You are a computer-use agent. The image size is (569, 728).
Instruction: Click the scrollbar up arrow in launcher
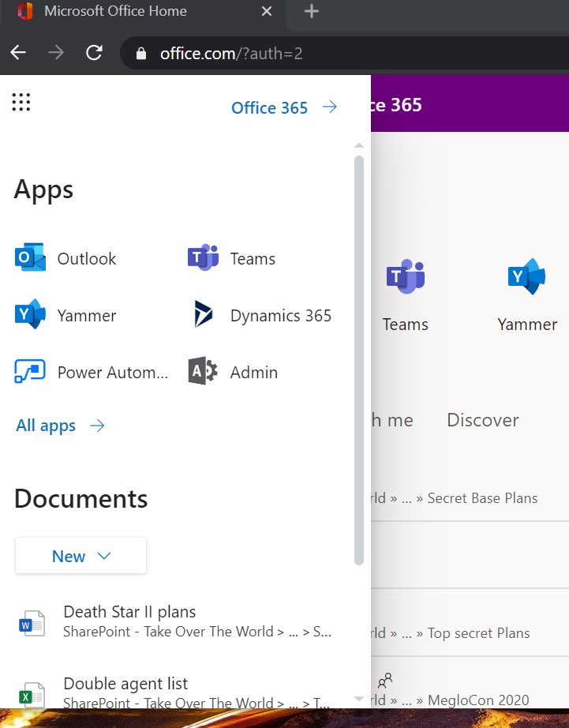point(359,146)
